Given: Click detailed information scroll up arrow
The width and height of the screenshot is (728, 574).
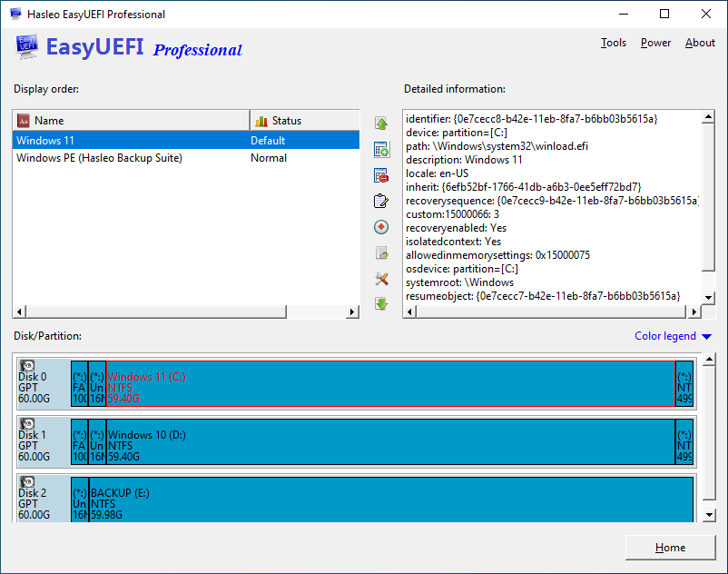Looking at the screenshot, I should 708,116.
